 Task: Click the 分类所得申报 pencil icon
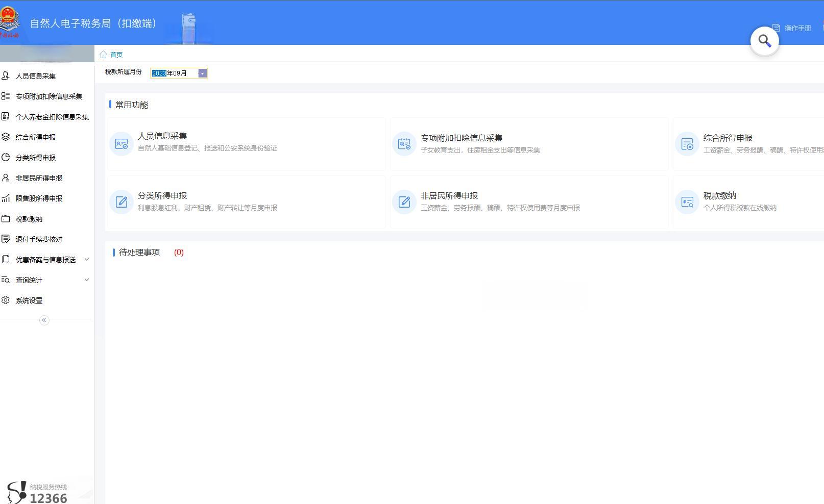coord(121,201)
